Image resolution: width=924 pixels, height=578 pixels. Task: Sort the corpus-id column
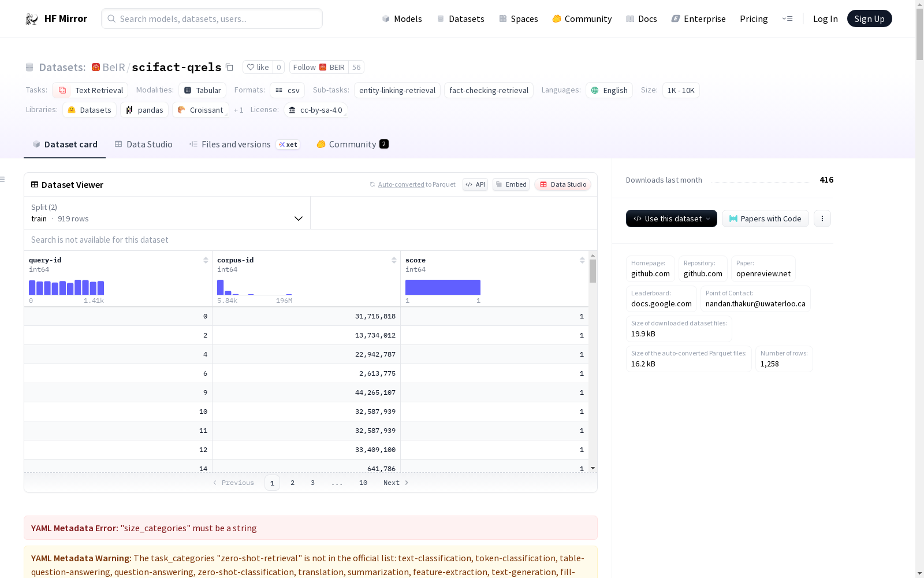point(394,260)
